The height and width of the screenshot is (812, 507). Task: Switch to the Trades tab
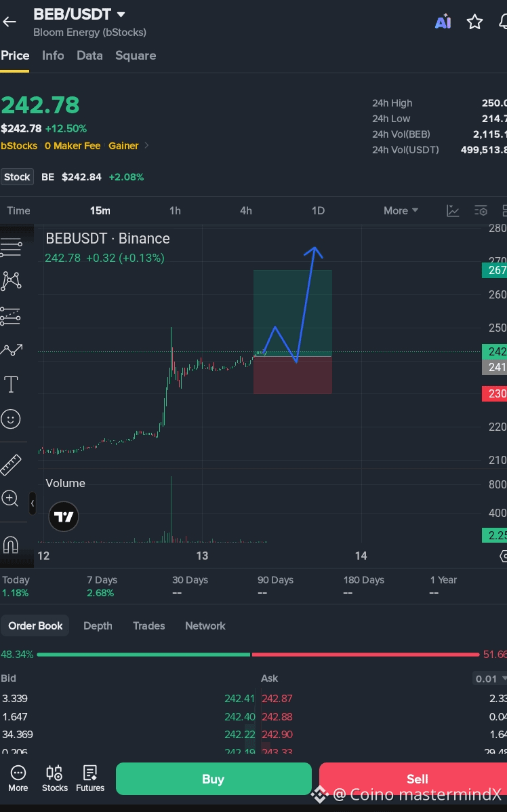pyautogui.click(x=149, y=625)
